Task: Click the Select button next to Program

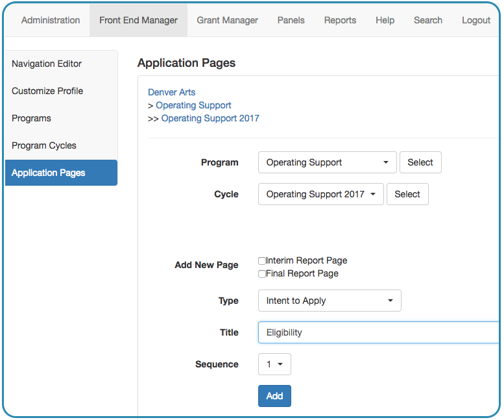Action: (x=420, y=162)
